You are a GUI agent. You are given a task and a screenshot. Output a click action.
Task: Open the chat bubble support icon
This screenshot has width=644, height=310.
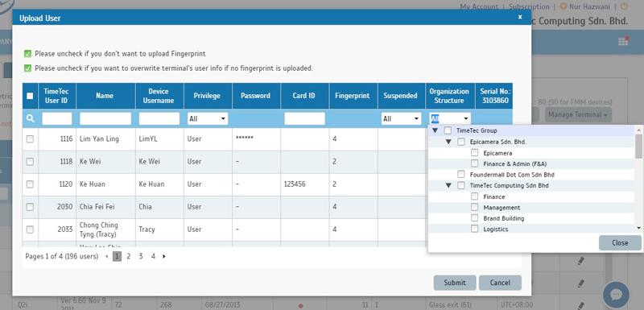click(x=616, y=294)
